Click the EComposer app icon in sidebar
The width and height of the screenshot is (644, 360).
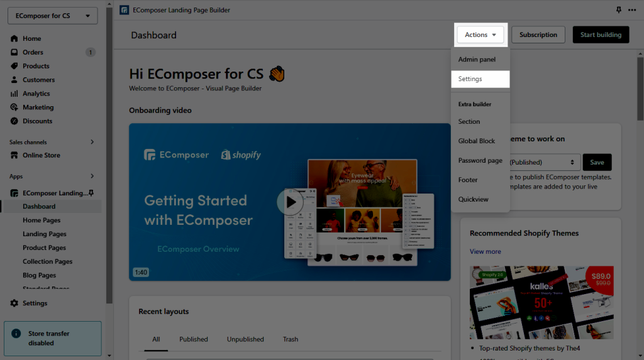tap(14, 193)
